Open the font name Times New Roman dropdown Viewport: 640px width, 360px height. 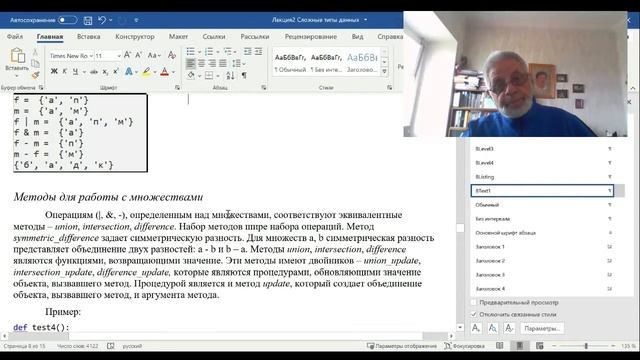click(91, 56)
